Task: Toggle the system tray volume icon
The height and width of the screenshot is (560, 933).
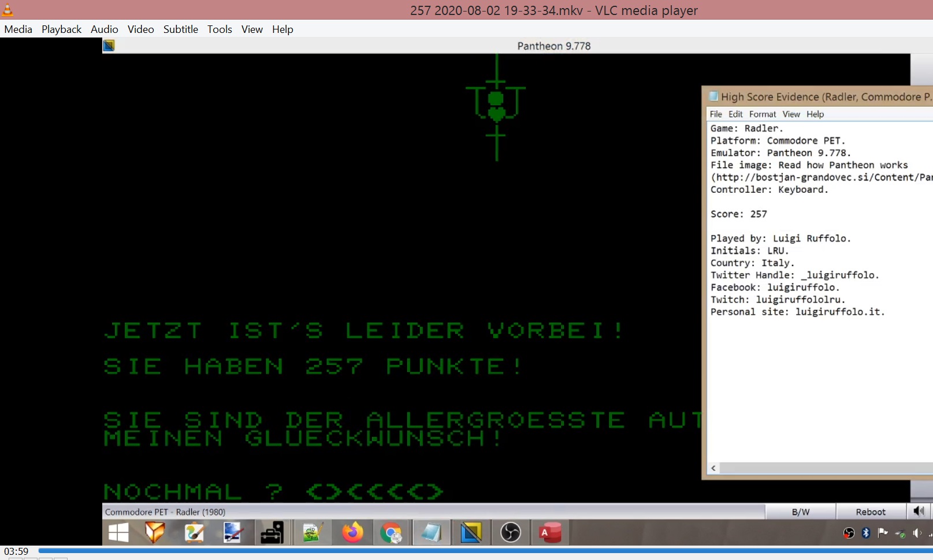Action: click(x=917, y=533)
